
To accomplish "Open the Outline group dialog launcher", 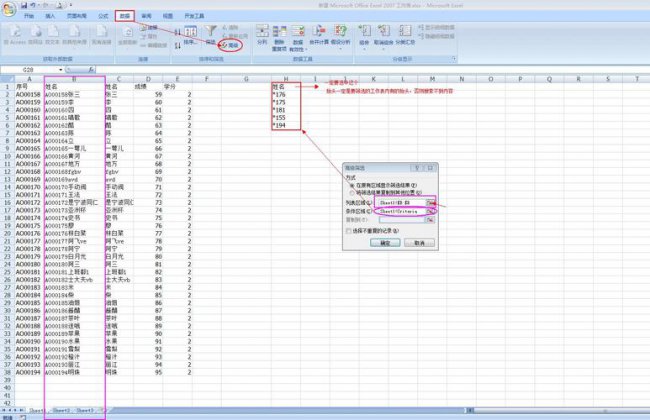I will coord(454,59).
